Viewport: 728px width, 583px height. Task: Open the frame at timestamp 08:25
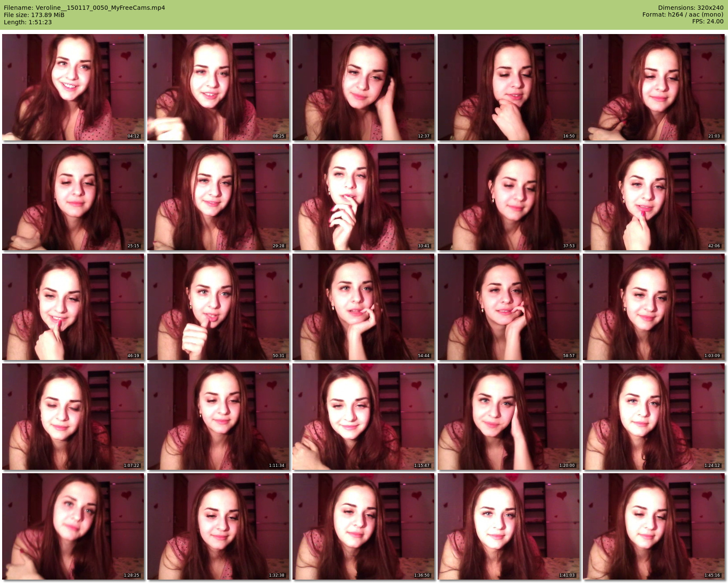coord(218,87)
